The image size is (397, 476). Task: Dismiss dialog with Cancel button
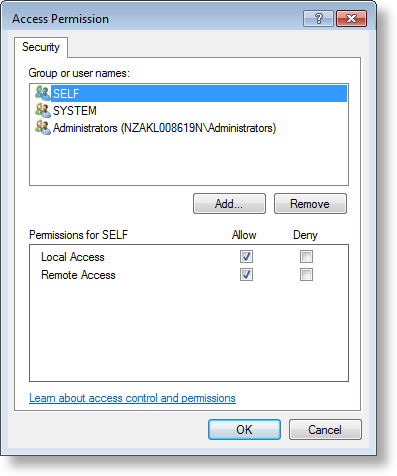click(x=325, y=430)
